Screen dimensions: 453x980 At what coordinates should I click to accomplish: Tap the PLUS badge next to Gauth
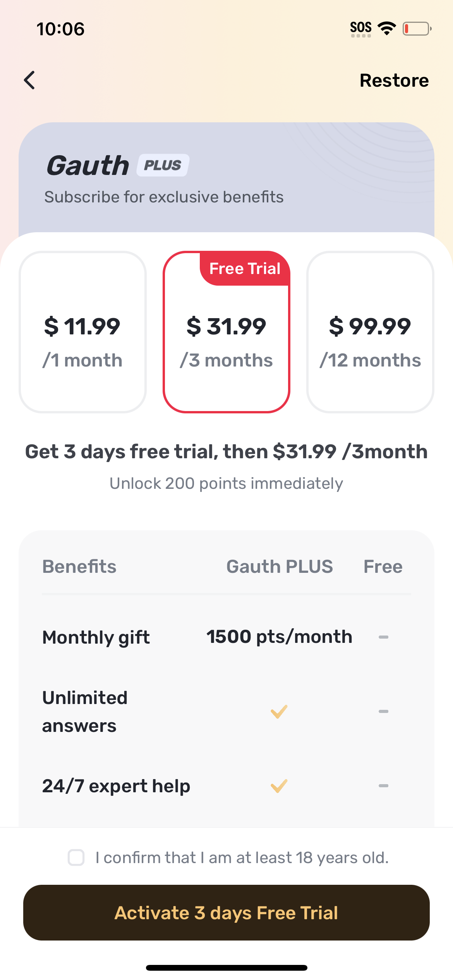tap(163, 165)
